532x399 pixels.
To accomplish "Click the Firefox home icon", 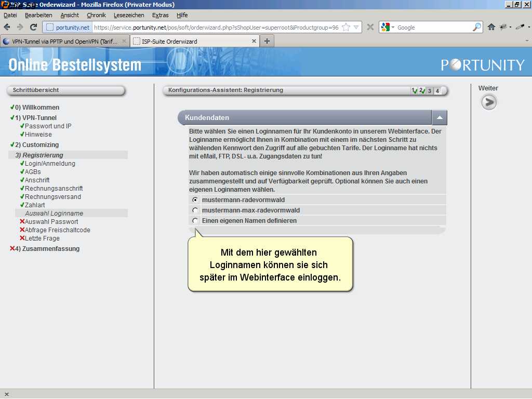I will (491, 27).
